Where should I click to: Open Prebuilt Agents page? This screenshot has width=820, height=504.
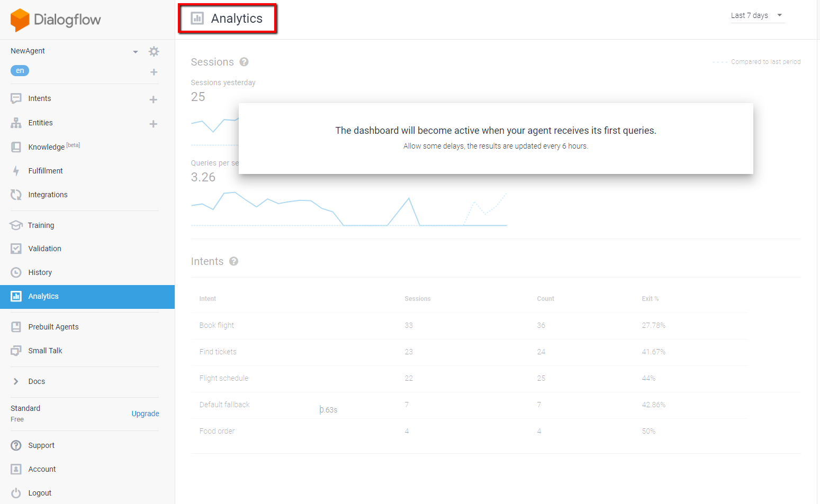pyautogui.click(x=53, y=327)
